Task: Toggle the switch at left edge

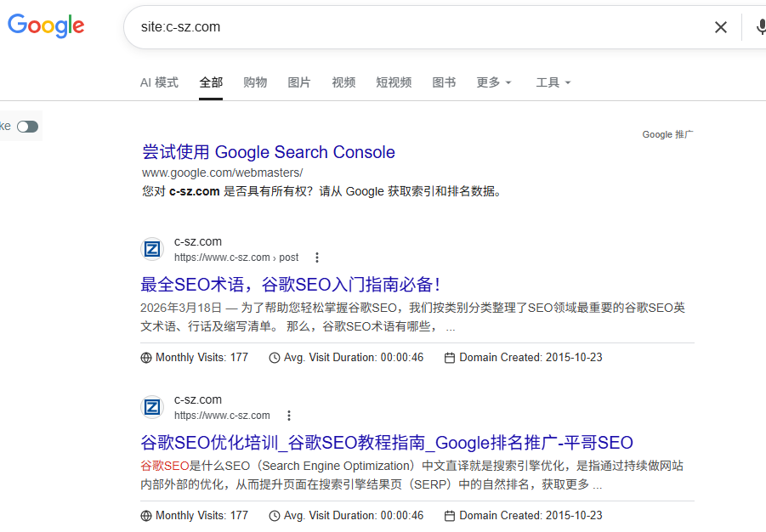Action: coord(27,127)
